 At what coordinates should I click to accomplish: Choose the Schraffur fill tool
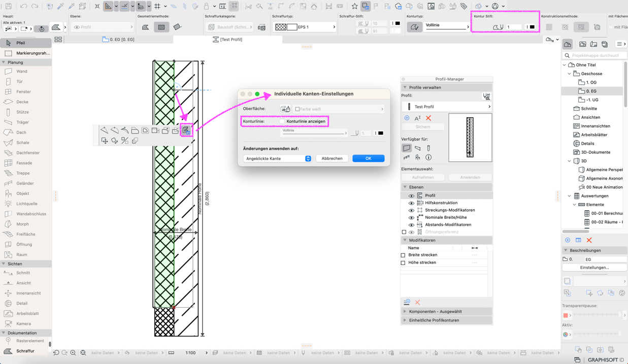tap(25, 351)
